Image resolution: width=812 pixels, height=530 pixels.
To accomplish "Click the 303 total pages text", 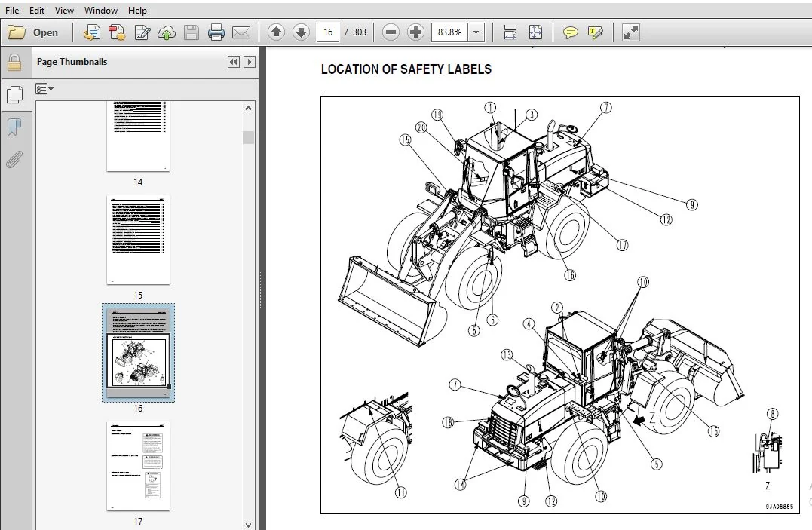I will [360, 32].
